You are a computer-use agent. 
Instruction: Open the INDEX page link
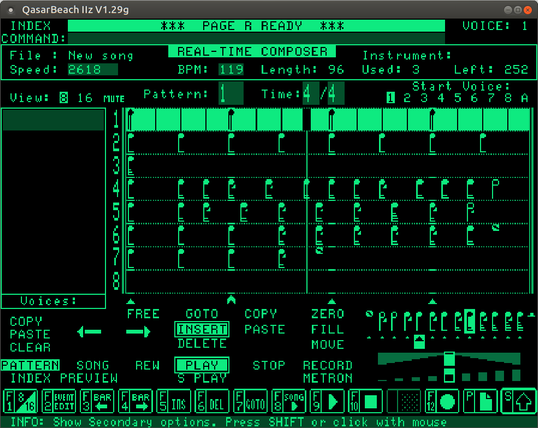pyautogui.click(x=30, y=26)
